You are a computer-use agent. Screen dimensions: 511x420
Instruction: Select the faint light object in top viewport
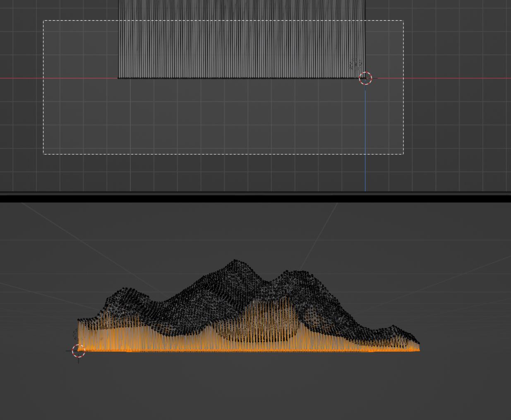click(355, 65)
